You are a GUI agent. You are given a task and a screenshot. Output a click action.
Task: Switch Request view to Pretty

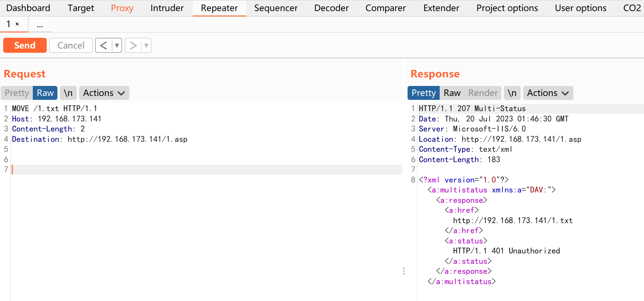pyautogui.click(x=17, y=93)
